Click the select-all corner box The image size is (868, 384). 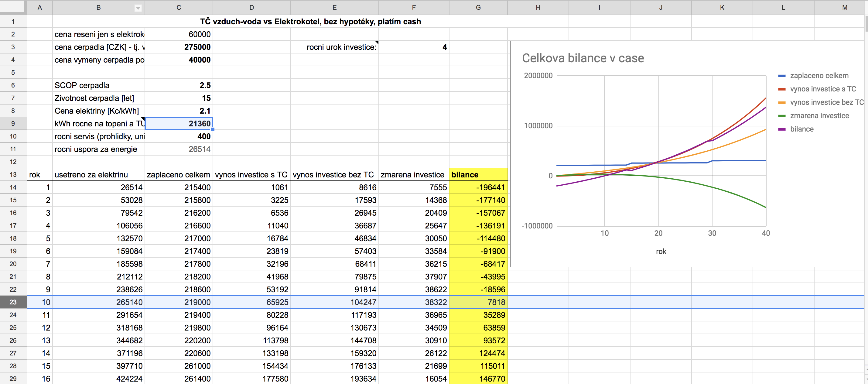click(13, 7)
